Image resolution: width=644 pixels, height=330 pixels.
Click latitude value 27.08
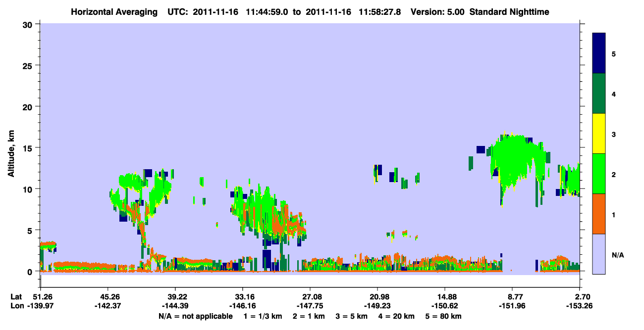(x=310, y=297)
